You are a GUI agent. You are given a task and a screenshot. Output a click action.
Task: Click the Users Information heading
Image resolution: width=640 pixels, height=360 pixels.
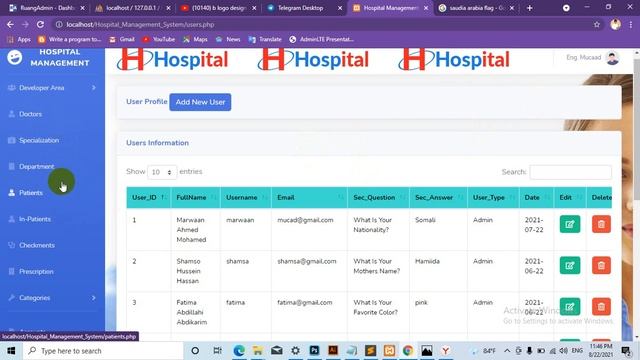pyautogui.click(x=157, y=143)
